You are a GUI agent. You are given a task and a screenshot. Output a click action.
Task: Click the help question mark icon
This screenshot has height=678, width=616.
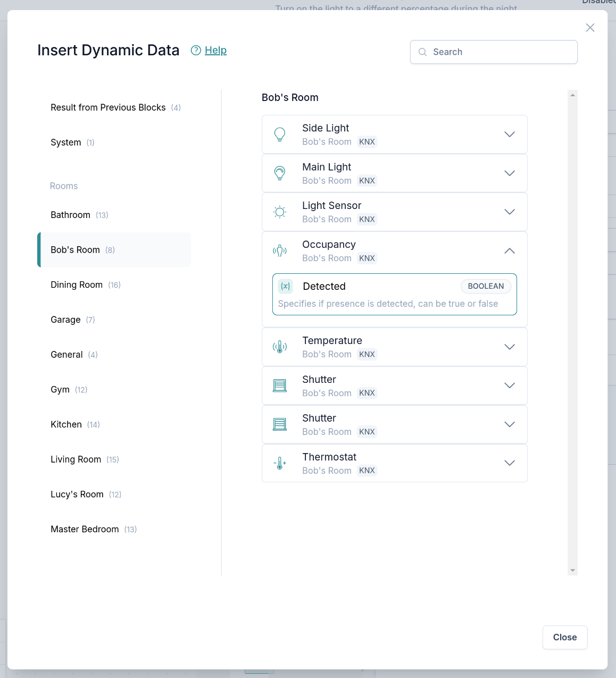click(x=196, y=51)
